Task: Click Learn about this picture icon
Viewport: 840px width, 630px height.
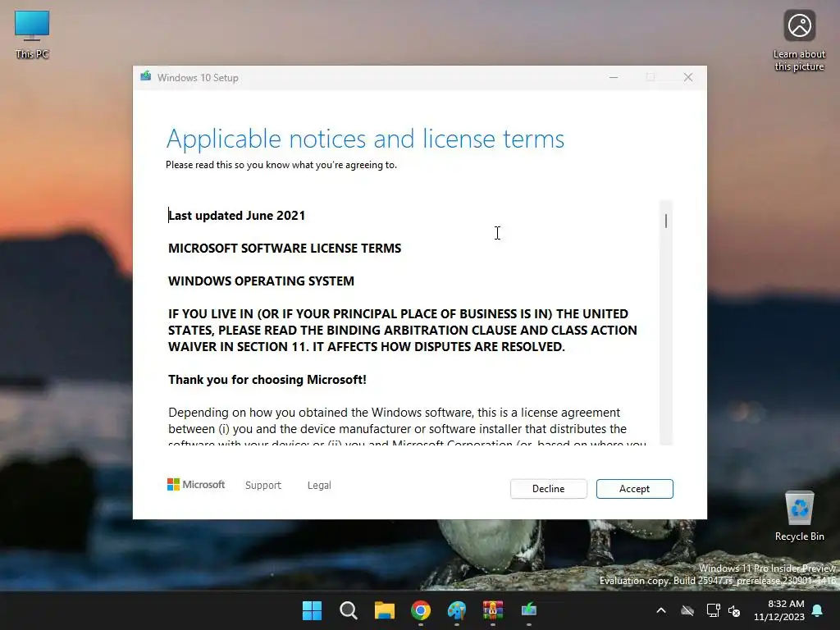Action: coord(799,41)
